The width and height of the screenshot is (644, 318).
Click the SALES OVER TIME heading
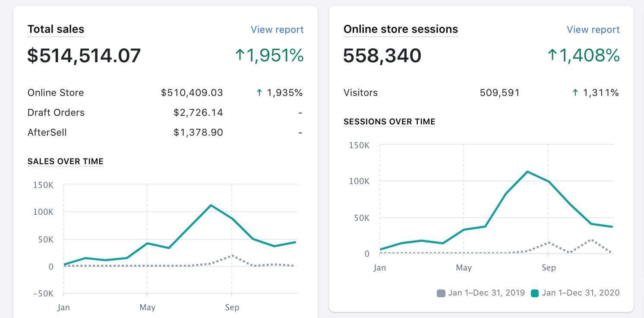(66, 162)
